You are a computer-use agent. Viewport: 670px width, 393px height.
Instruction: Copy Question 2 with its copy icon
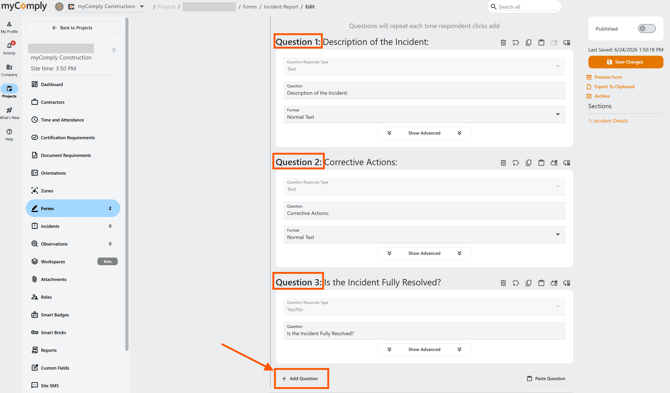coord(529,163)
